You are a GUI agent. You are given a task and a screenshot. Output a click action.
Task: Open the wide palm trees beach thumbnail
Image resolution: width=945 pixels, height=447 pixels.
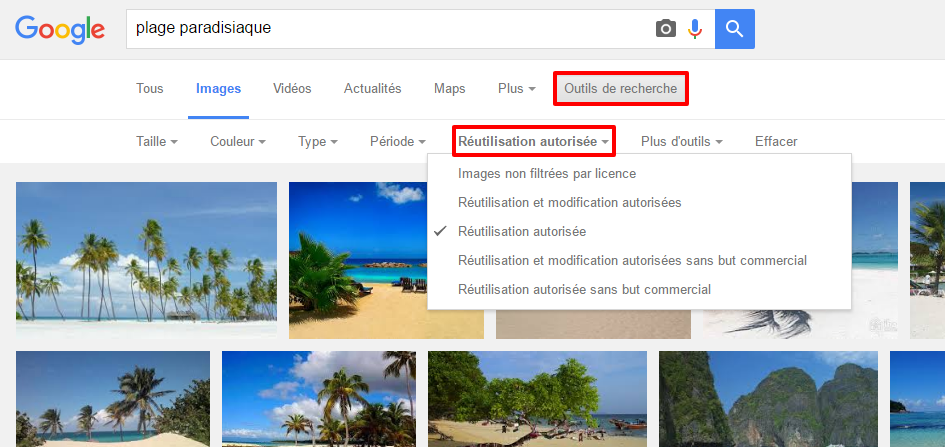point(146,260)
